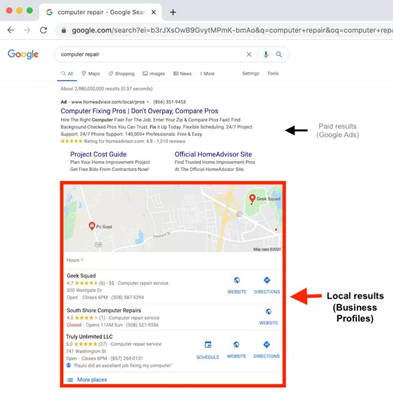The height and width of the screenshot is (398, 393).
Task: Click Truly Unlimited SCHEDULE calendar icon
Action: pyautogui.click(x=208, y=345)
